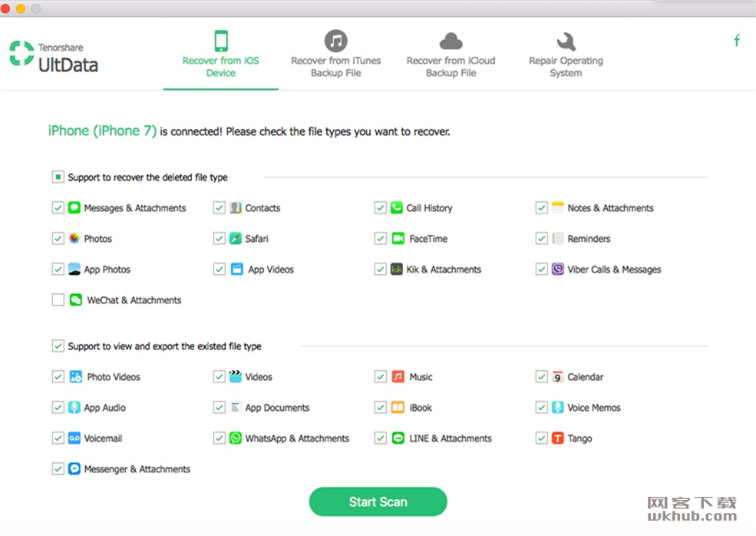Screen dimensions: 756x536
Task: Toggle the deleted file type select-all checkbox
Action: point(58,177)
